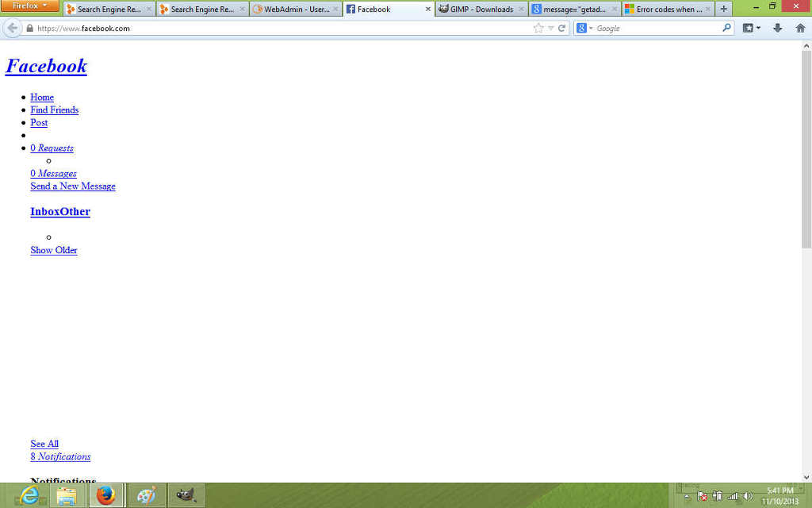The width and height of the screenshot is (812, 508).
Task: Open the InboxOther heading link
Action: (x=60, y=211)
